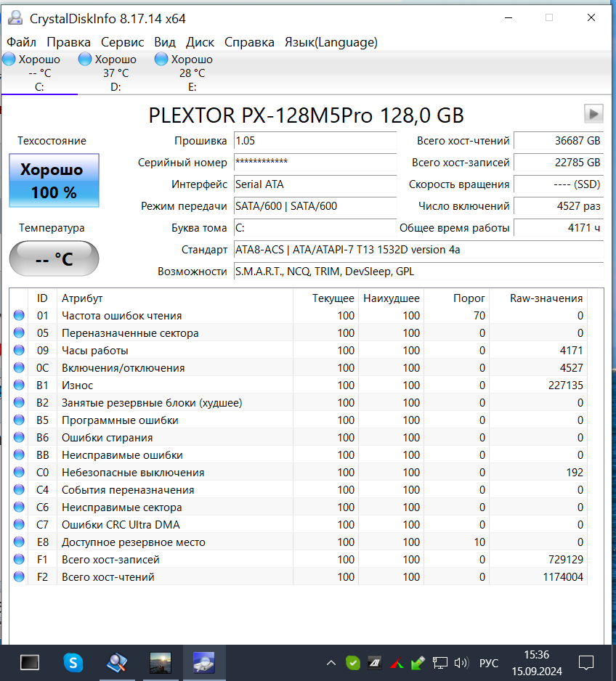
Task: Select the Неисправимые сектора row
Action: [x=298, y=507]
